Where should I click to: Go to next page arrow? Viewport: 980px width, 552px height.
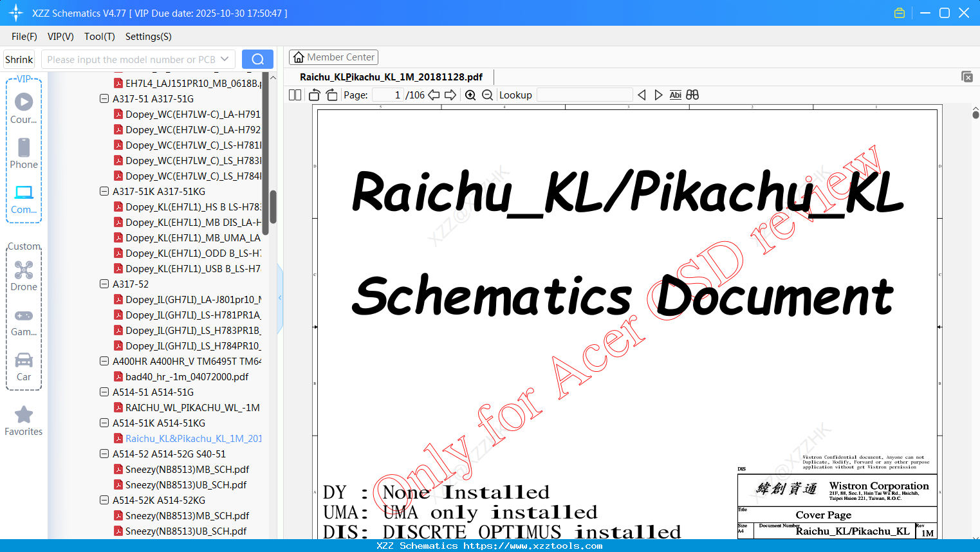tap(450, 95)
